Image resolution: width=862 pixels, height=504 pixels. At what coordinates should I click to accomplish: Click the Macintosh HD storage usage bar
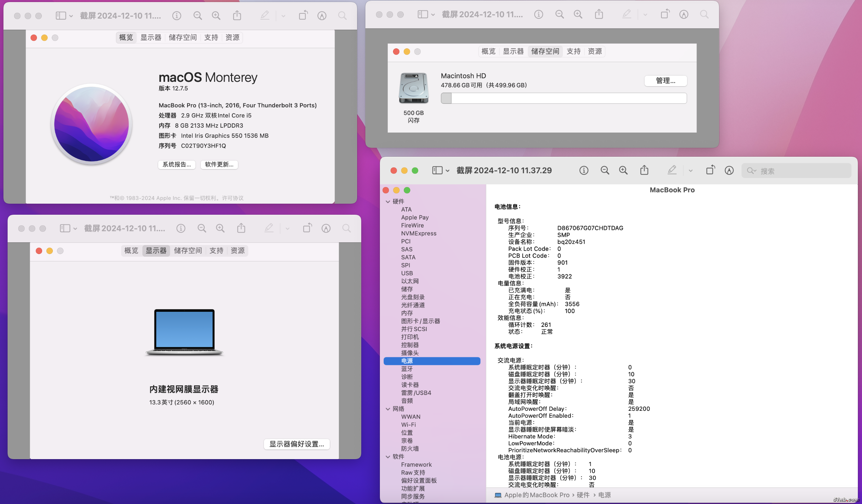[564, 98]
